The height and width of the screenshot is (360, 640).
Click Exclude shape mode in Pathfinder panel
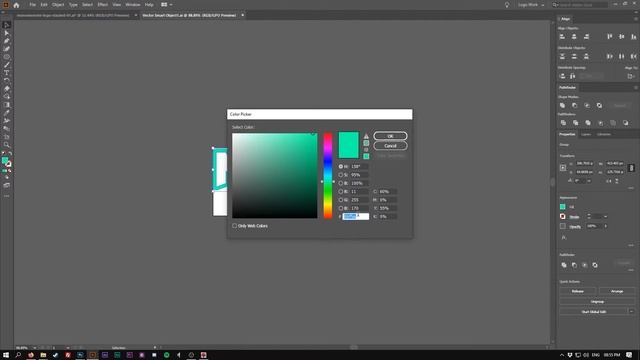(x=599, y=106)
